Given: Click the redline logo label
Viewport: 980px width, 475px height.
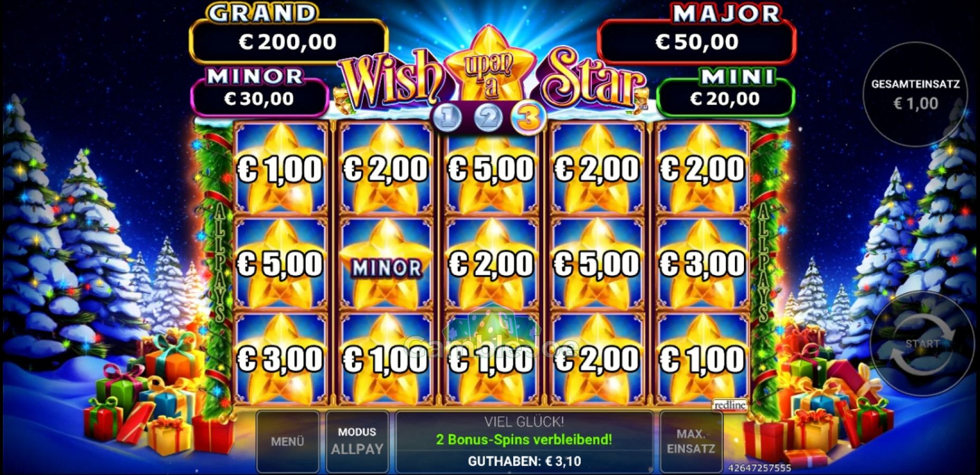Looking at the screenshot, I should point(730,405).
